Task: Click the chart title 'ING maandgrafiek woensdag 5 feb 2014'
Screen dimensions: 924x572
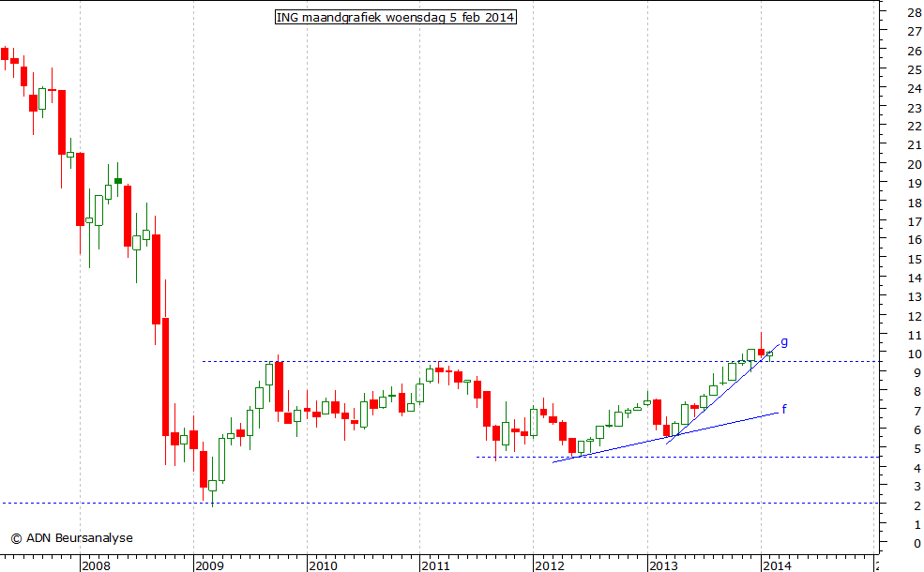Action: tap(396, 17)
